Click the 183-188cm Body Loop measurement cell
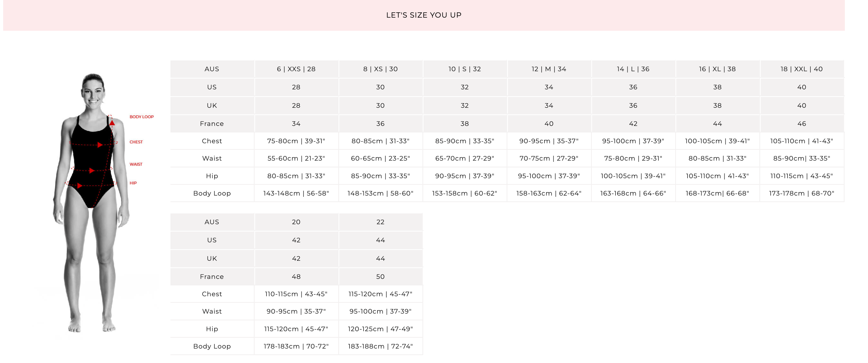 tap(380, 346)
